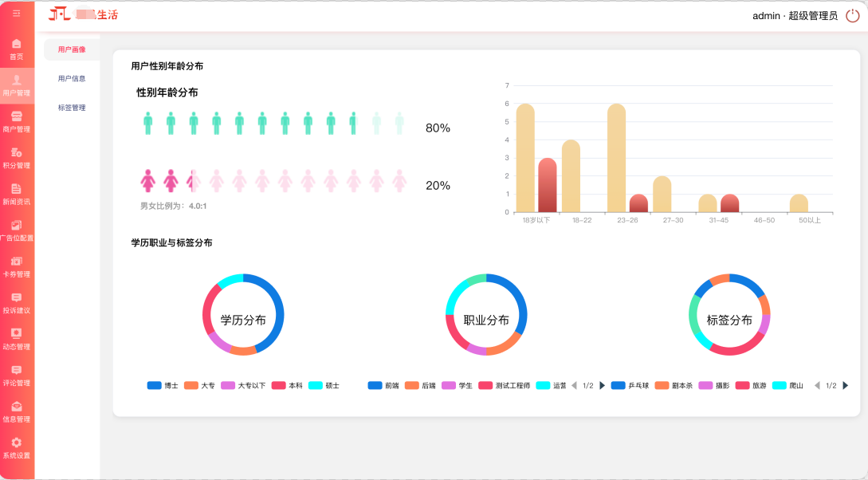Go to previous page of 标签分布 legend
This screenshot has height=480, width=868.
(x=816, y=385)
